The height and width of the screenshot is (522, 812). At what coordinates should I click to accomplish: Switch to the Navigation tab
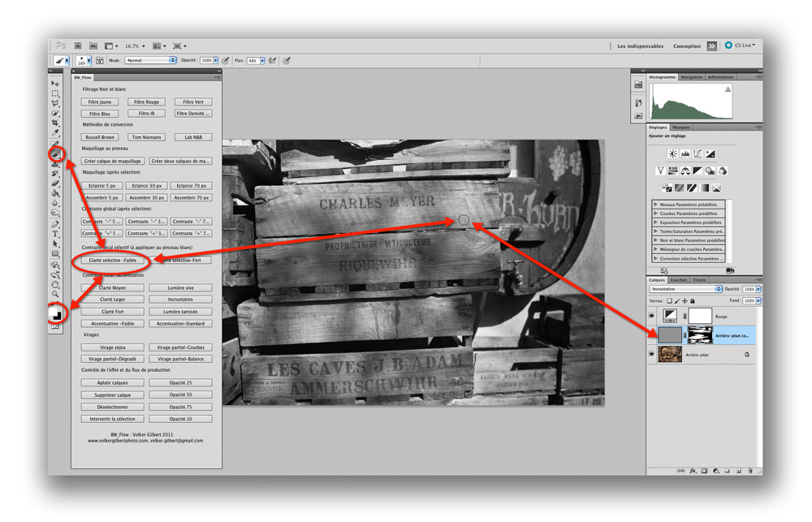tap(691, 77)
